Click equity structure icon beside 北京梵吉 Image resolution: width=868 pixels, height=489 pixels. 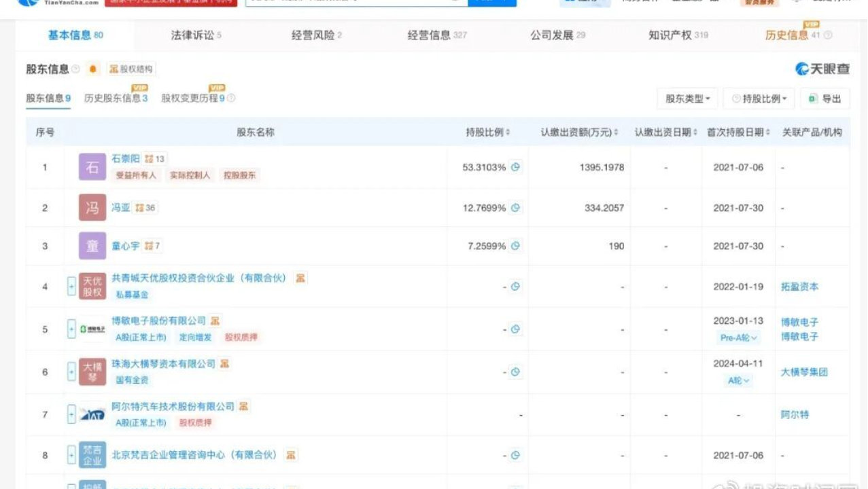tap(290, 455)
